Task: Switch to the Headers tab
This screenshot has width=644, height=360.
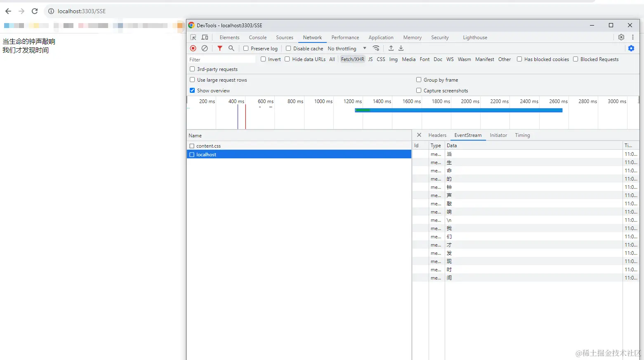Action: pos(437,135)
